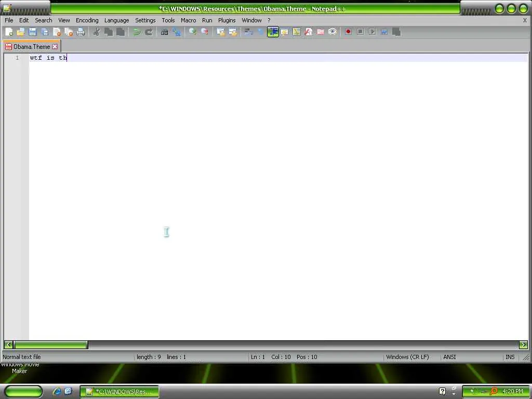Click the green horizontal scrollbar thumb
This screenshot has height=399, width=532.
click(51, 345)
